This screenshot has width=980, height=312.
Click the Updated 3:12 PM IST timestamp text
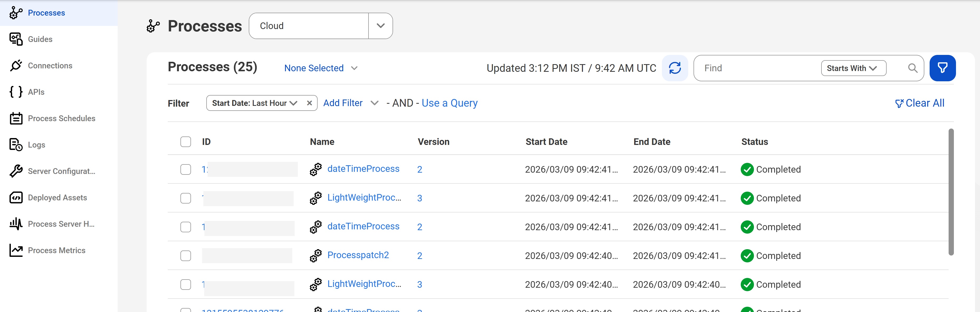[571, 68]
